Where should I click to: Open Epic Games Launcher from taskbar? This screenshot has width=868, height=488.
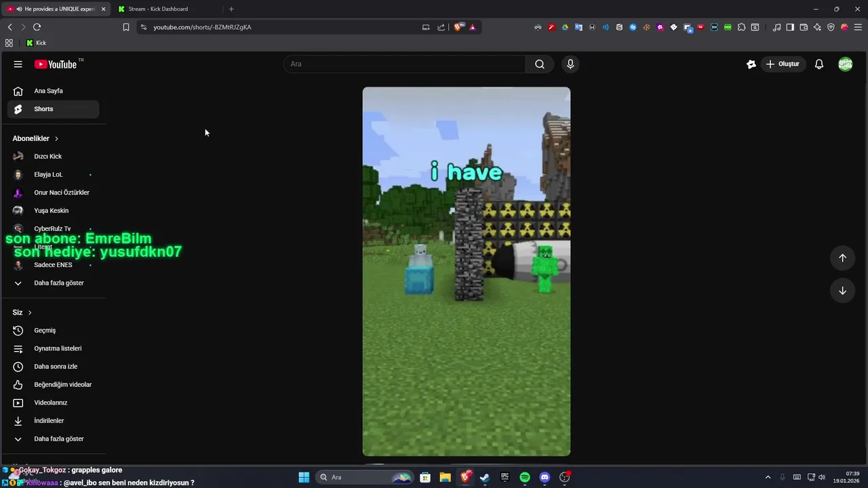coord(505,477)
